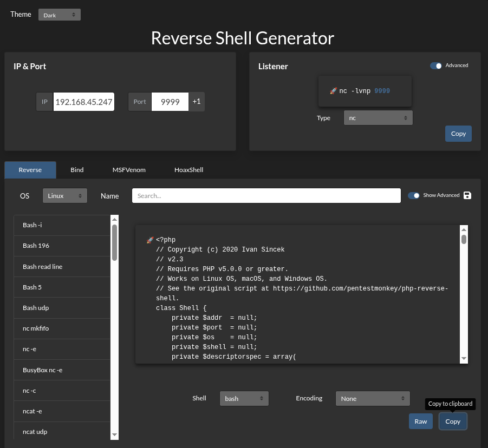Switch to the Reverse tab
488x448 pixels.
pos(30,170)
